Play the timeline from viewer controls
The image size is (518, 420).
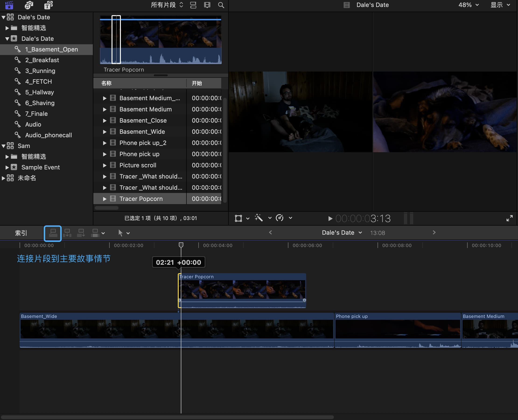[x=330, y=218]
